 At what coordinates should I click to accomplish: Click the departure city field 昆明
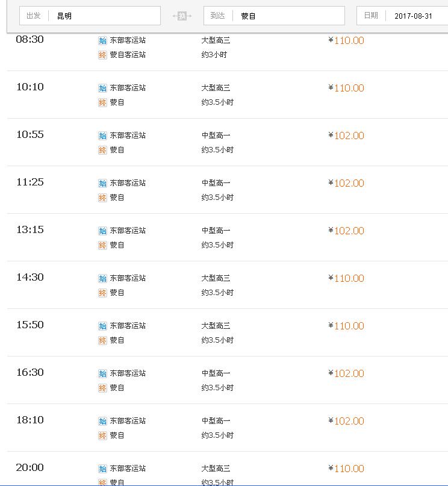(x=90, y=16)
